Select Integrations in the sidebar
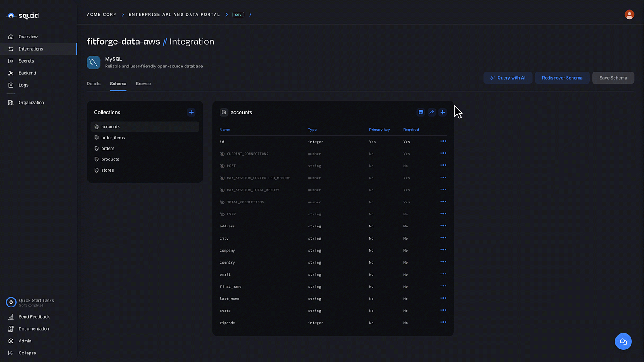Image resolution: width=644 pixels, height=362 pixels. (38, 49)
